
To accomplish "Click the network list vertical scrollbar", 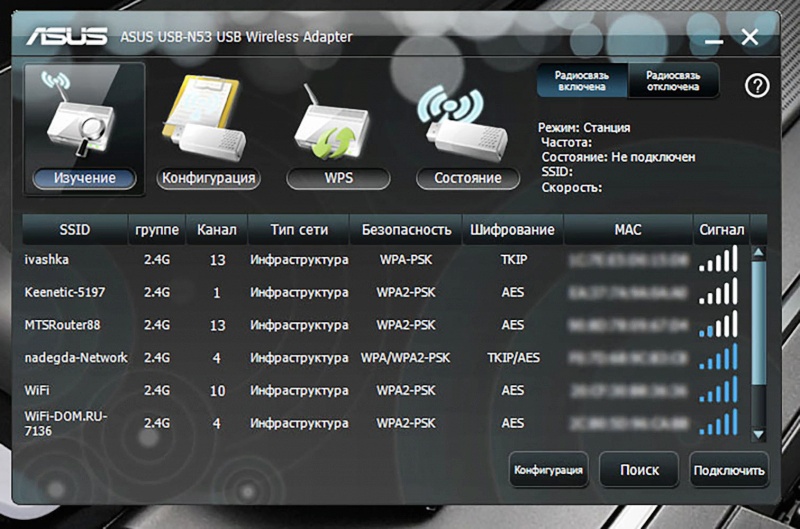I will (758, 340).
